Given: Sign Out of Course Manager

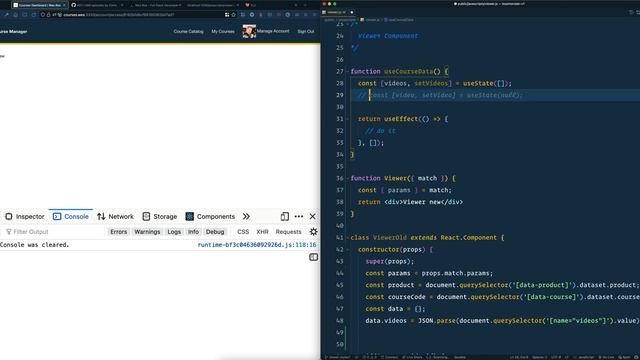Looking at the screenshot, I should 306,31.
